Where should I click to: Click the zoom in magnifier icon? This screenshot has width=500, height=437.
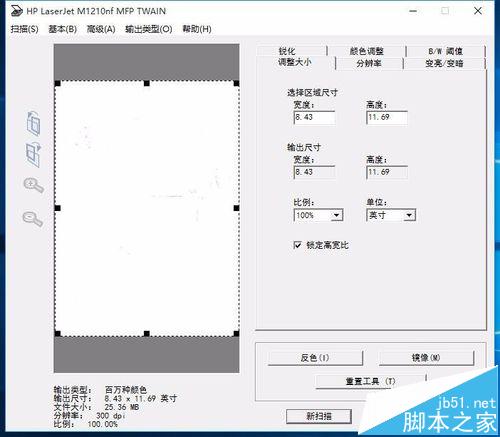pyautogui.click(x=33, y=185)
